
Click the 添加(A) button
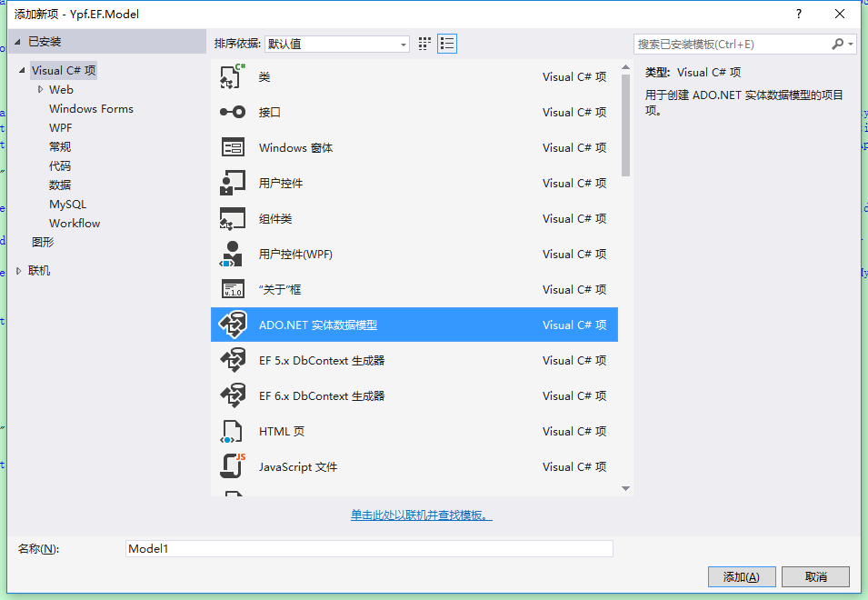tap(742, 576)
